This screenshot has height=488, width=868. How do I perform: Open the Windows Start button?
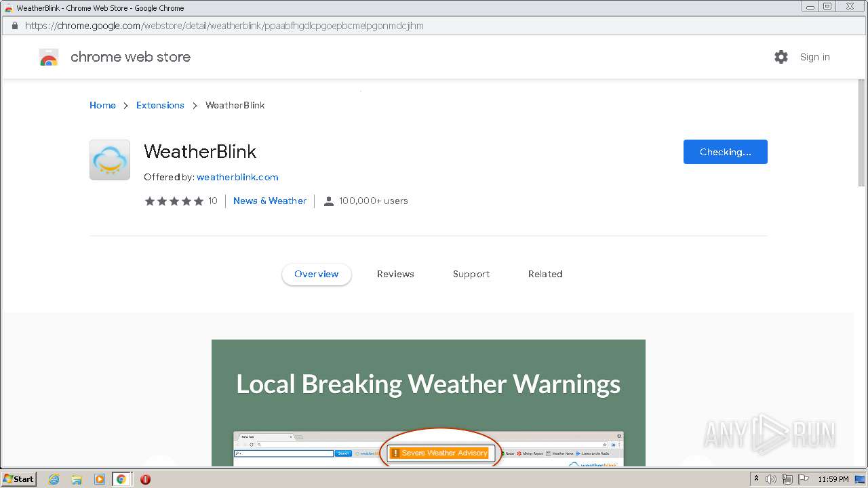18,479
